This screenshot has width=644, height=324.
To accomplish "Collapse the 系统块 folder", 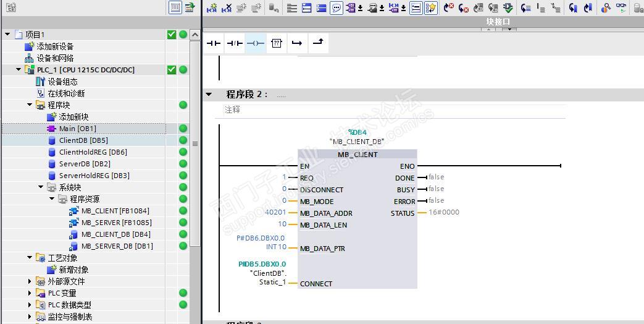I will coord(41,187).
